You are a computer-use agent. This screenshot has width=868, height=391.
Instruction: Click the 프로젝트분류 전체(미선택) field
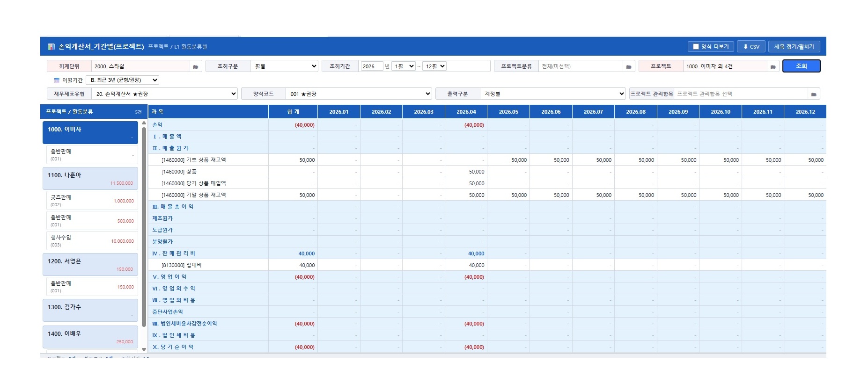tap(581, 66)
